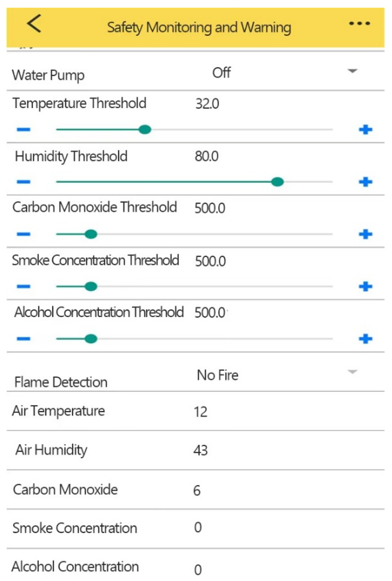The image size is (392, 581).
Task: Go back using the header arrow
Action: point(34,24)
